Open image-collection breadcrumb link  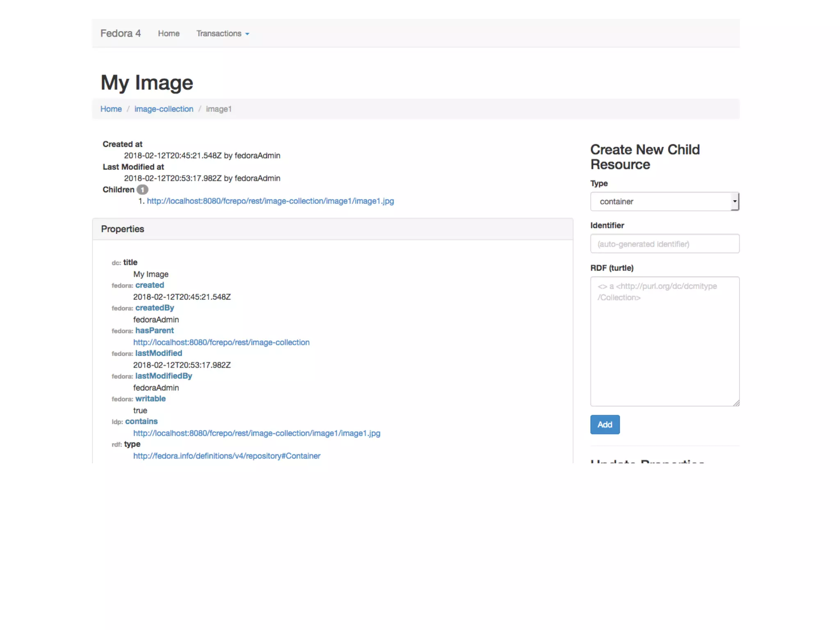[x=164, y=109]
